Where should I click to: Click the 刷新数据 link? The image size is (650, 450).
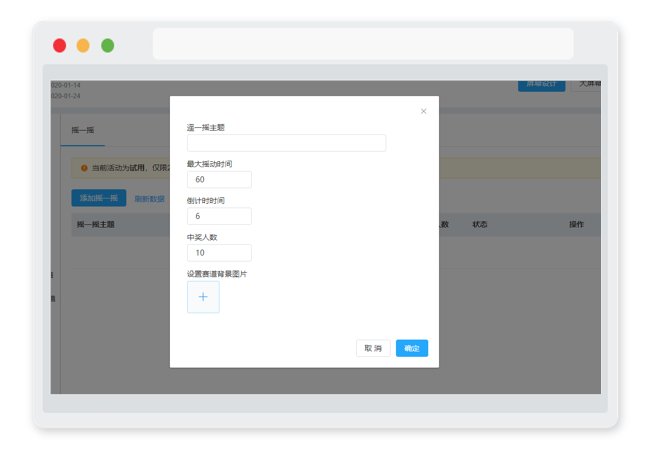[x=149, y=199]
